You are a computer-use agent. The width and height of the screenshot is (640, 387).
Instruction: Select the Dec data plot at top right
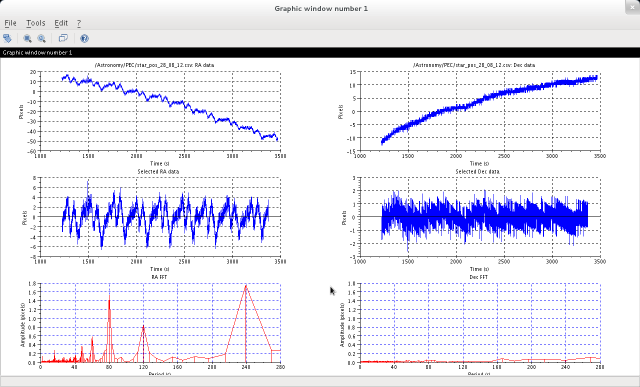tap(480, 111)
